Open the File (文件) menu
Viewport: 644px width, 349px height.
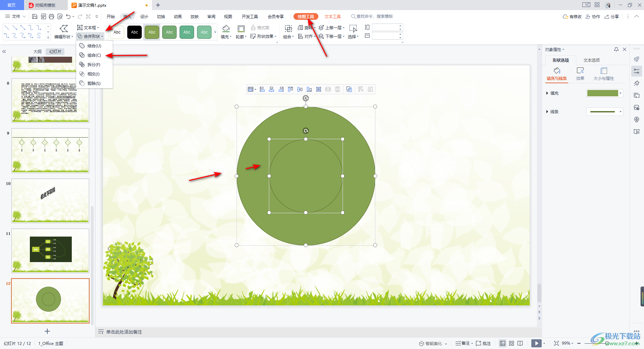tap(16, 16)
